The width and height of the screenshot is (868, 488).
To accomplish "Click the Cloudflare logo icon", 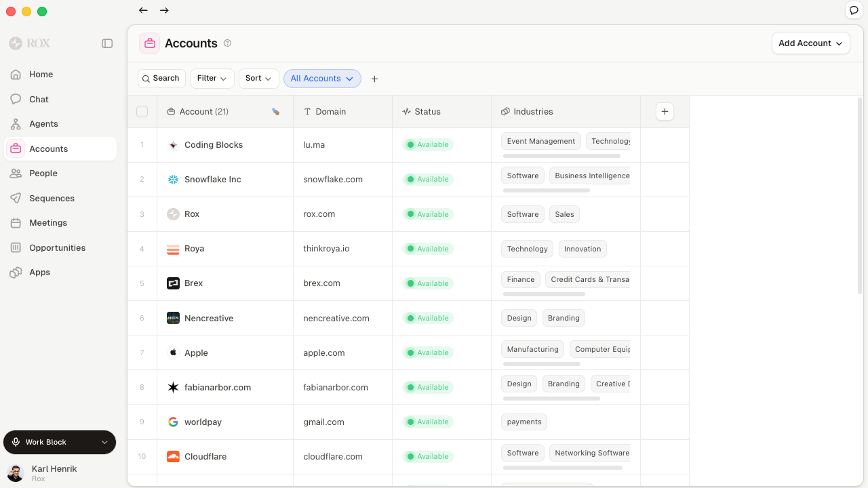I will click(x=173, y=456).
